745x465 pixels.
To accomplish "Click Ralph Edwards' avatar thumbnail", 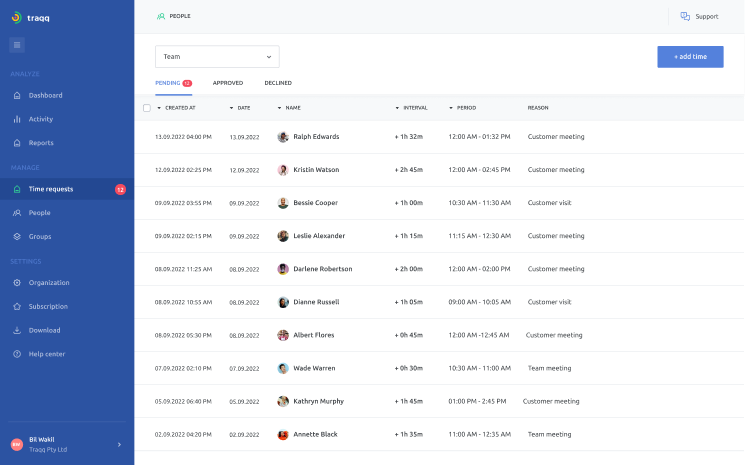I will (x=283, y=137).
